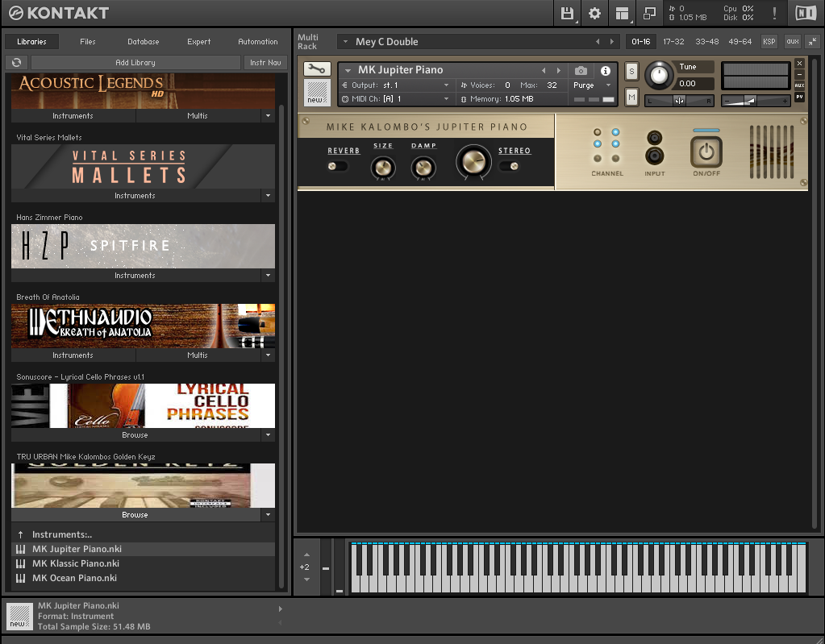825x644 pixels.
Task: Expand Vital Series Mallets options arrow
Action: point(268,196)
